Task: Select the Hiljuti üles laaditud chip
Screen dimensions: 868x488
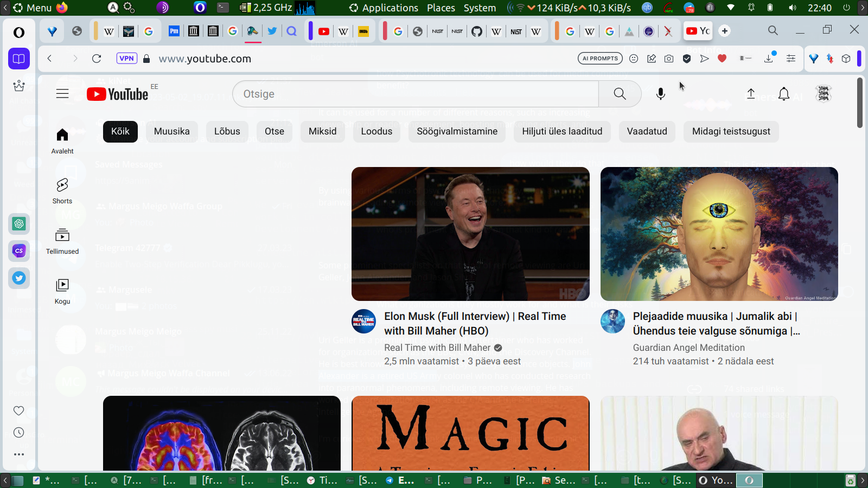Action: coord(561,131)
